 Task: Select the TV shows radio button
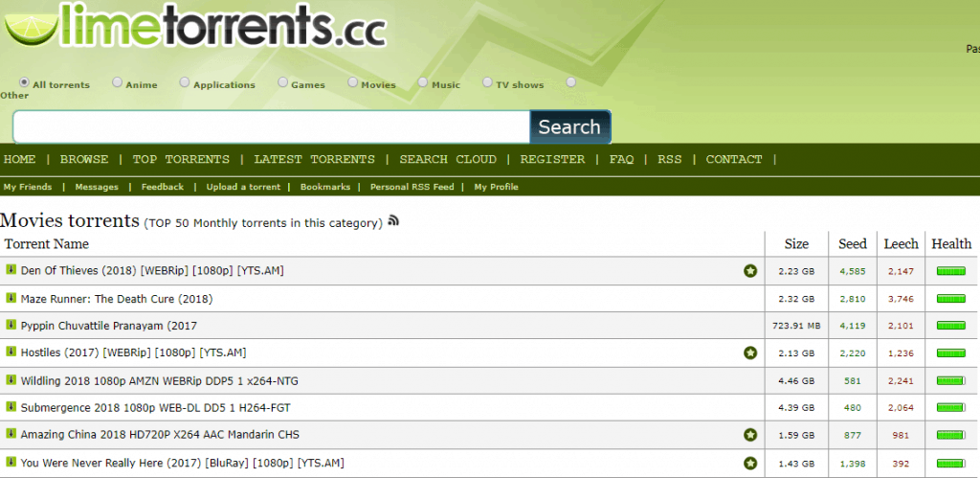point(487,82)
